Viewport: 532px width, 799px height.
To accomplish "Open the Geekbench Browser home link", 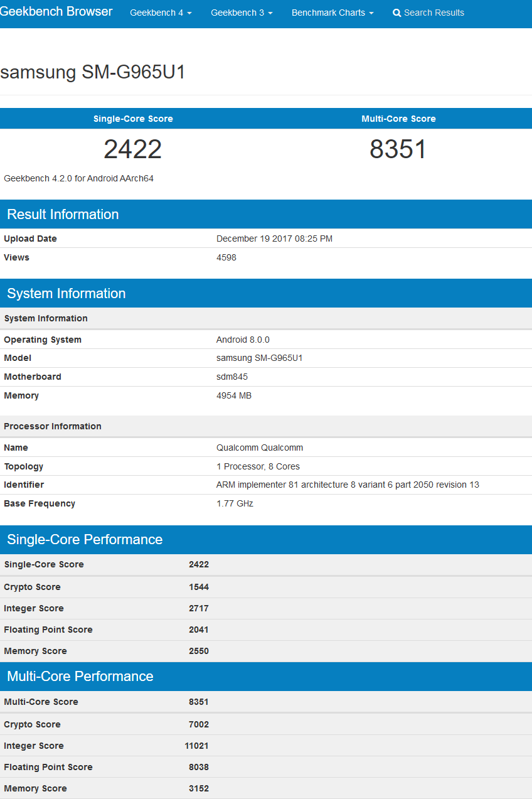I will pyautogui.click(x=56, y=12).
